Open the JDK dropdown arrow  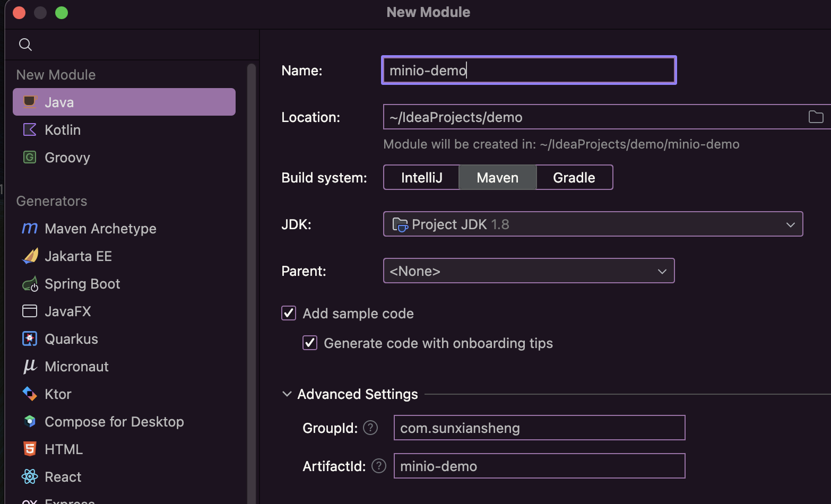(790, 224)
